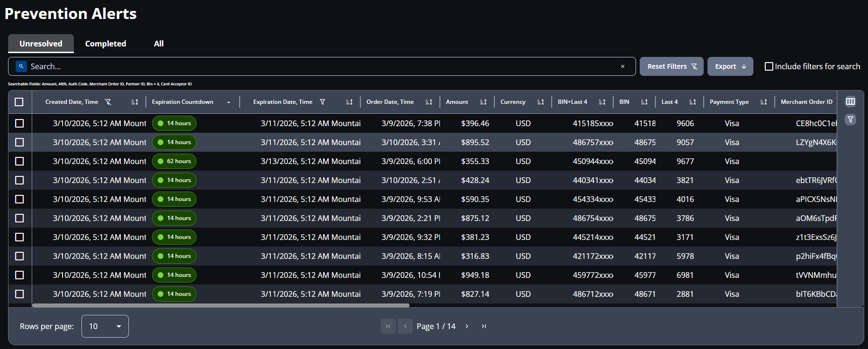The width and height of the screenshot is (868, 349).
Task: Sort by Expiration Date, Time column
Action: coord(349,102)
